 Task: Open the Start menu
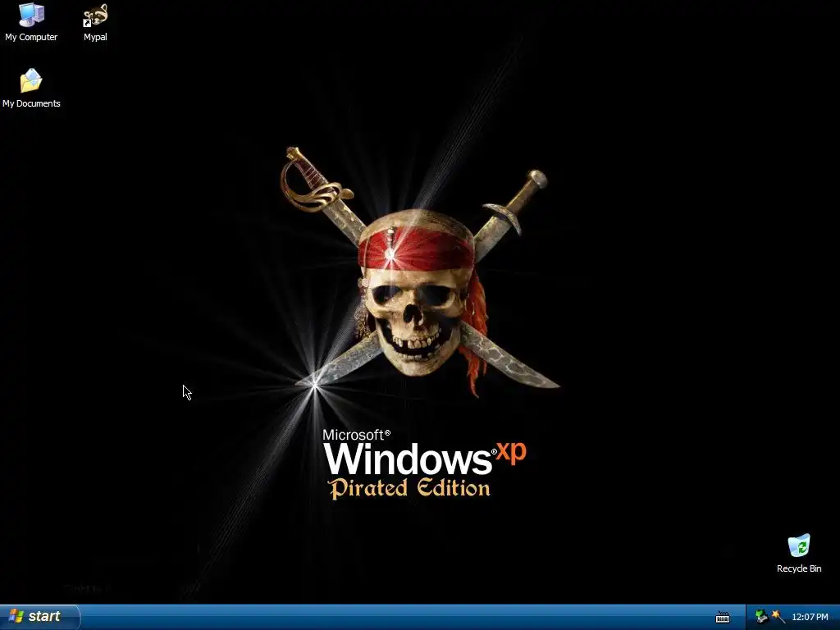point(39,617)
